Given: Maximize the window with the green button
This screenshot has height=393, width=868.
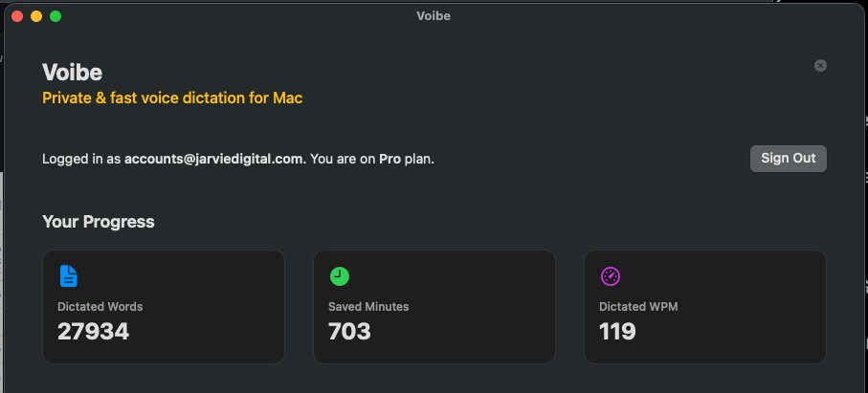Looking at the screenshot, I should 56,16.
